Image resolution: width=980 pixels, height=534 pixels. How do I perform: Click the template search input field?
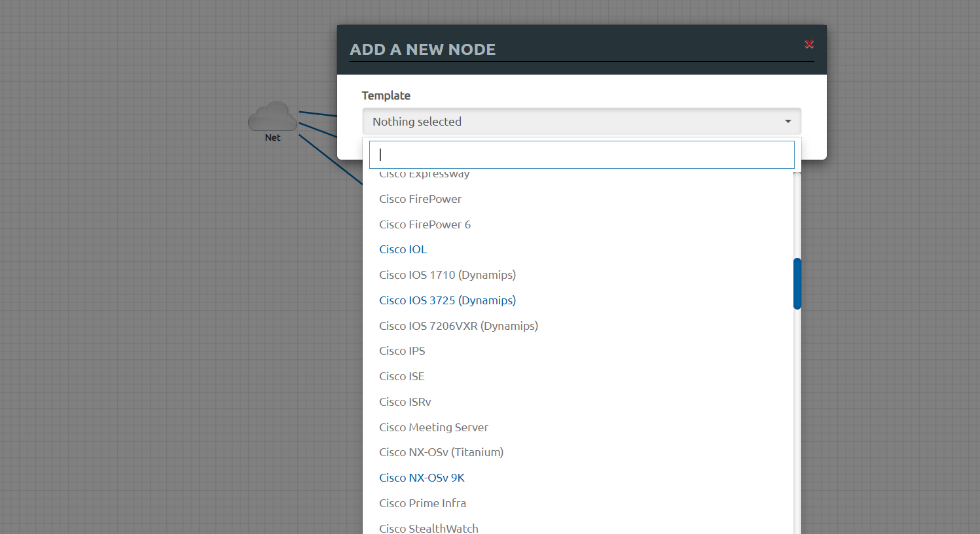[x=581, y=154]
